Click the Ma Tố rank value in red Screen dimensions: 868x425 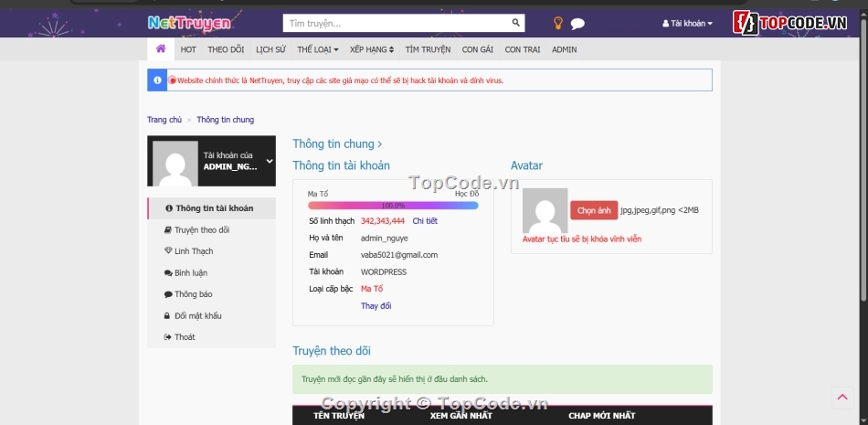tap(372, 289)
